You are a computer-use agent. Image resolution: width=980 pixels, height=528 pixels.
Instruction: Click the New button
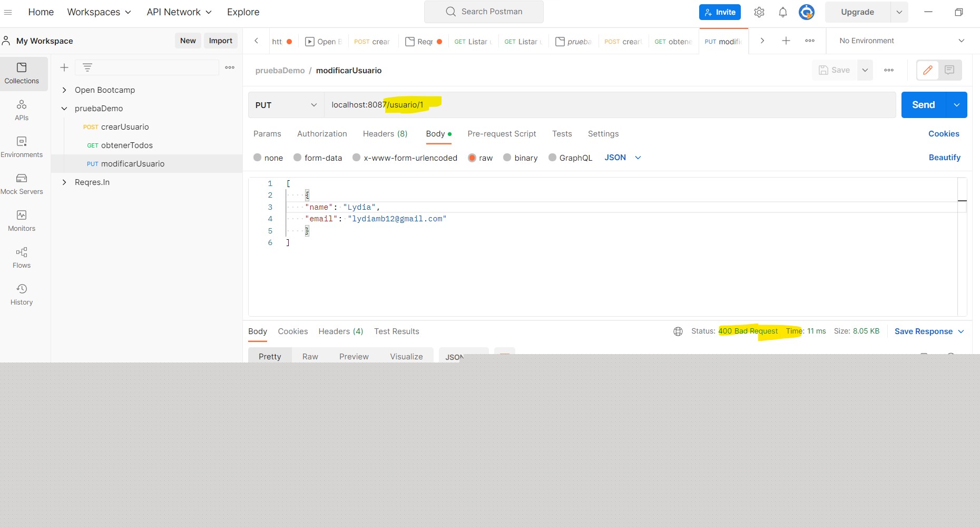click(188, 41)
